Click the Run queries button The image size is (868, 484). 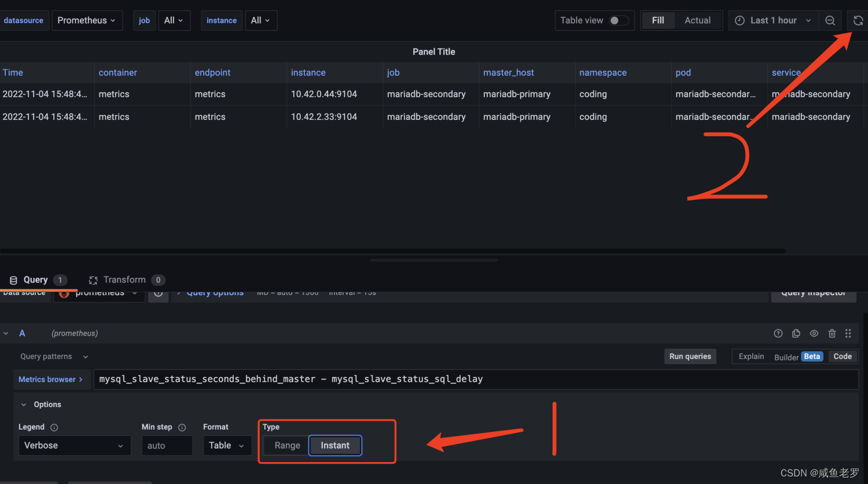click(690, 357)
